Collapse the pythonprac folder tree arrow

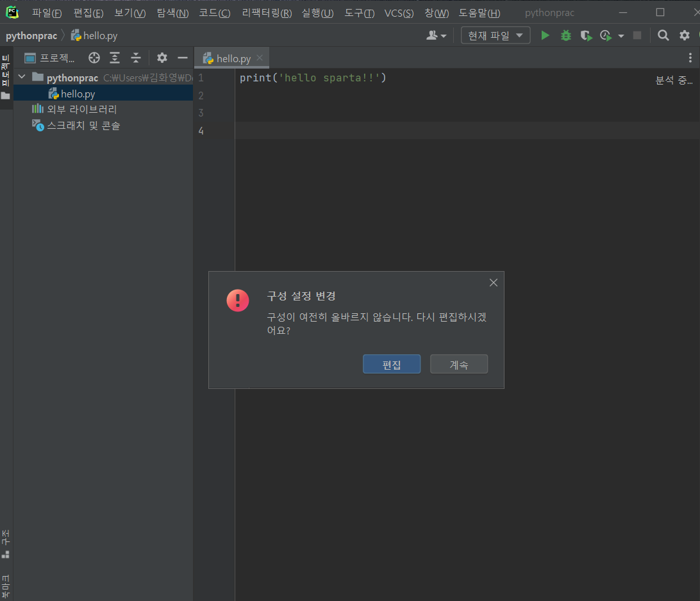[21, 77]
